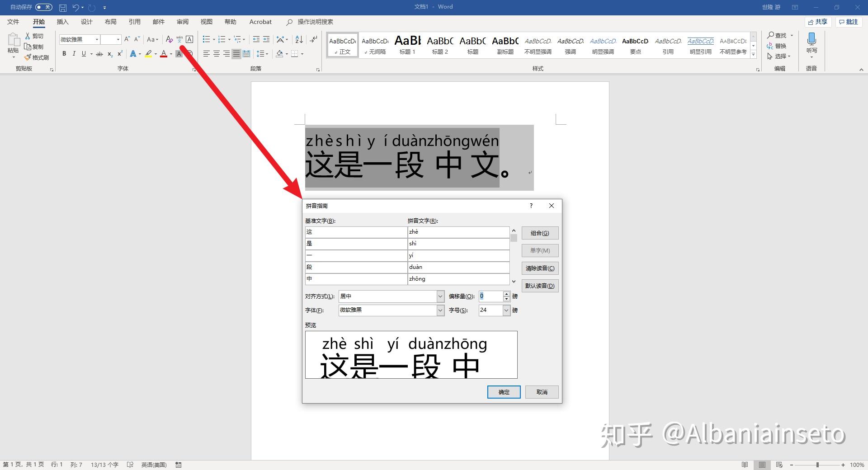Screen dimensions: 868x470
Task: Click the 共享 share button
Action: (x=818, y=22)
